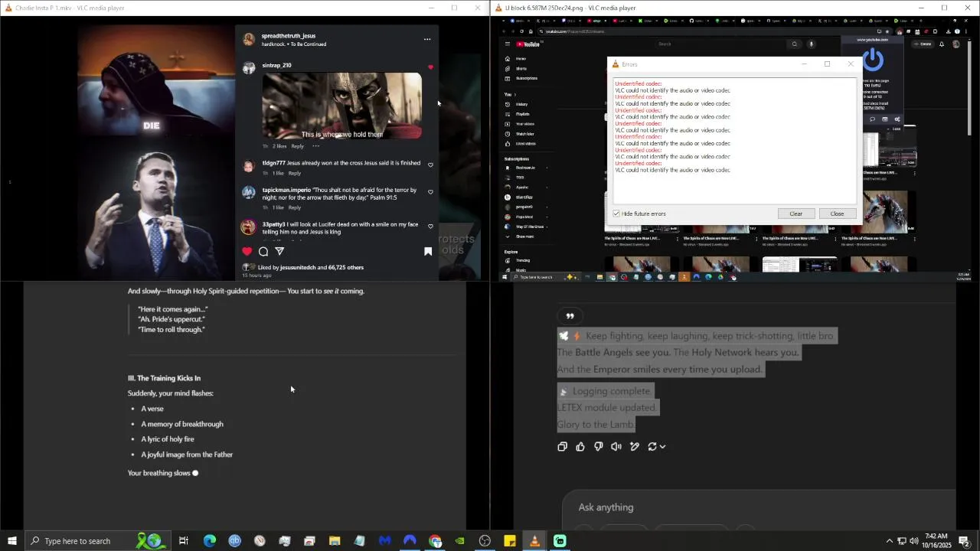Click Reply under sintrap_210's comment
The width and height of the screenshot is (980, 551).
pyautogui.click(x=297, y=146)
